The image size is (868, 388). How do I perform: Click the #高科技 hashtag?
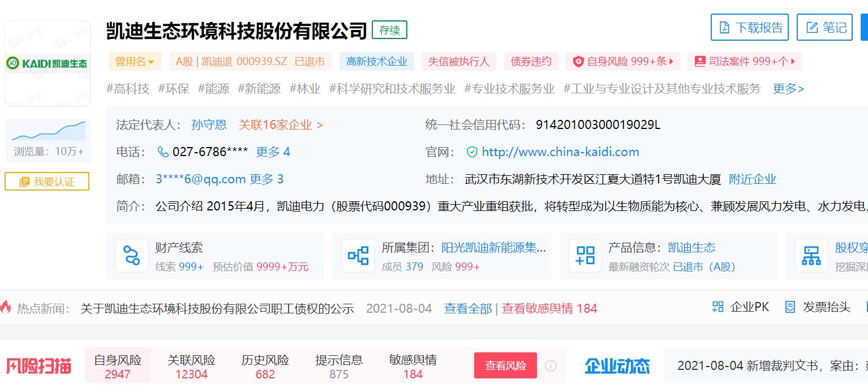coord(128,88)
